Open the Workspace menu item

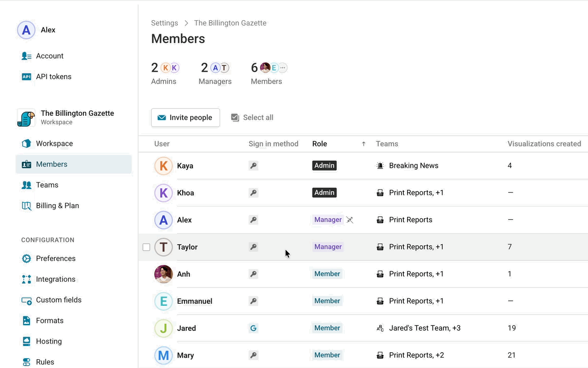coord(54,143)
